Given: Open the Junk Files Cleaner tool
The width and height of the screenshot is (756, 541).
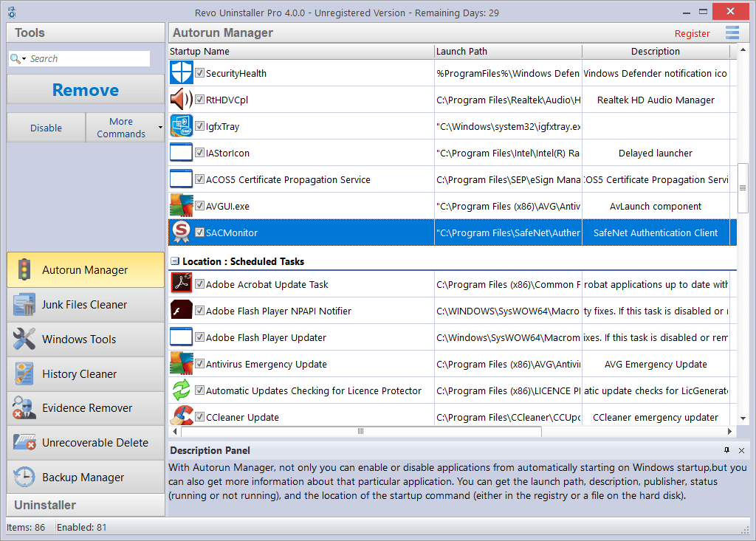Looking at the screenshot, I should pyautogui.click(x=86, y=304).
